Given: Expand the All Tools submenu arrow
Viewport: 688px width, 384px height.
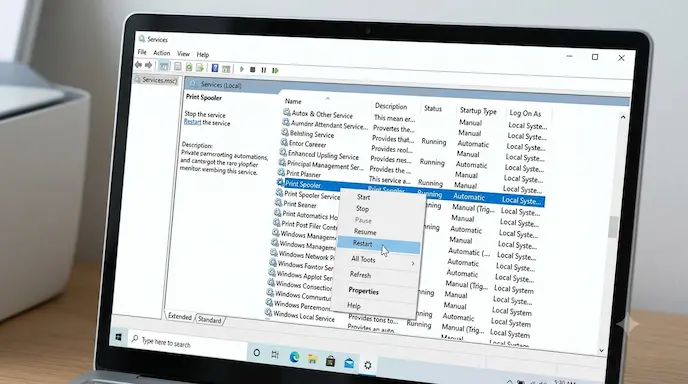Looking at the screenshot, I should point(413,263).
